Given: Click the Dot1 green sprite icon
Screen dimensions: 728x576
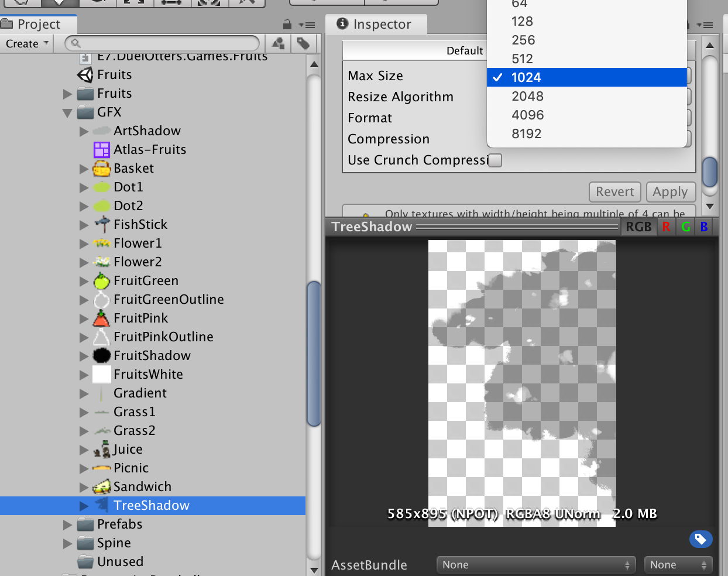Looking at the screenshot, I should (102, 187).
